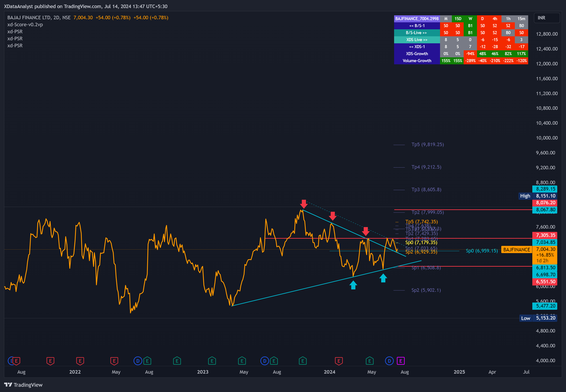Screen dimensions: 566x392
Task: Select the green earnings marker above May 2024
Action: [370, 361]
